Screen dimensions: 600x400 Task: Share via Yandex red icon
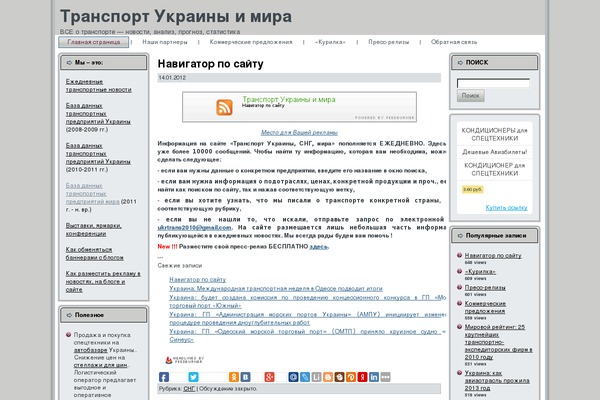362,377
